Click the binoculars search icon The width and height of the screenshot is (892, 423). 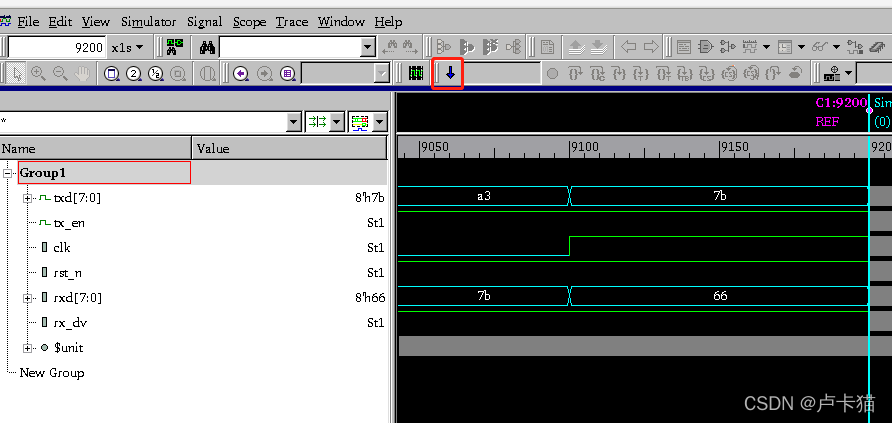[207, 47]
